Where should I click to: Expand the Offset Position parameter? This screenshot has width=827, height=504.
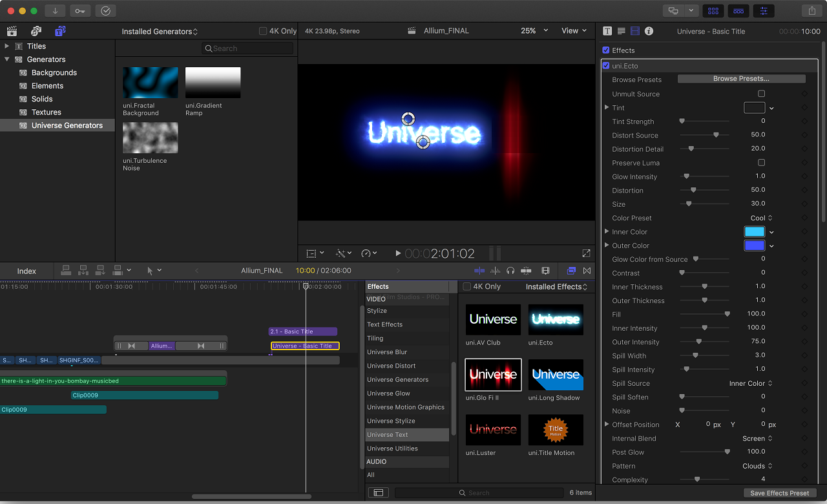pos(607,425)
